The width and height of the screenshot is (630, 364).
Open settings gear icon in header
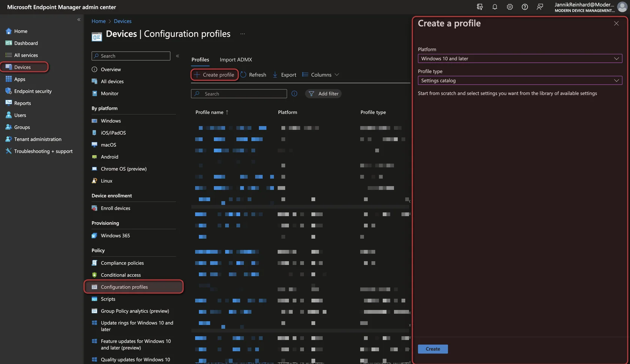510,7
